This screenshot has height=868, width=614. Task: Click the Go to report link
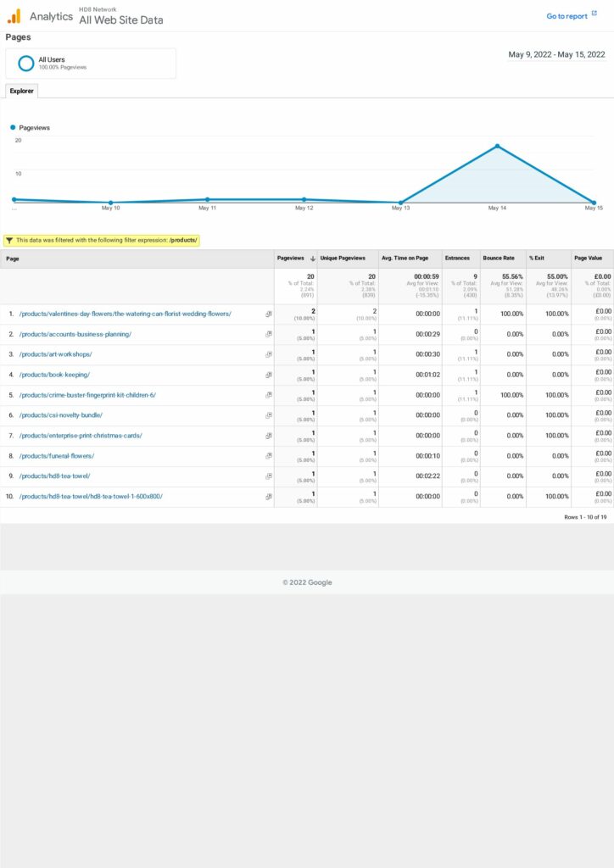(x=567, y=16)
